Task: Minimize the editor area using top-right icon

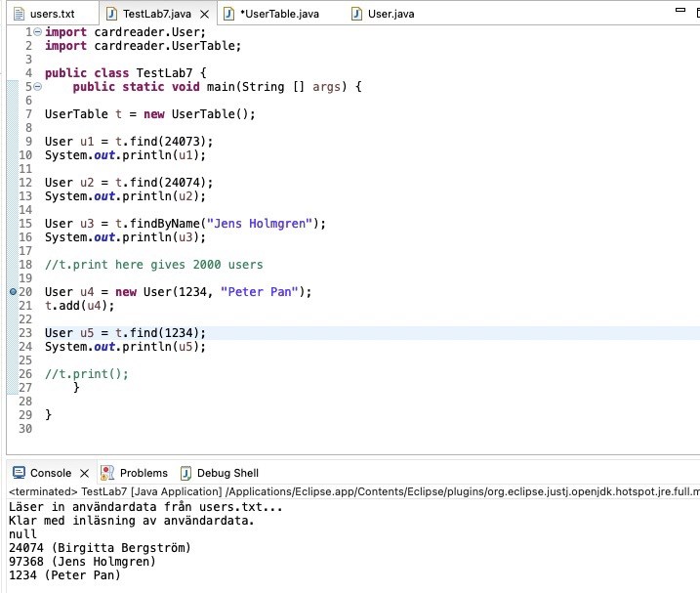Action: 682,12
